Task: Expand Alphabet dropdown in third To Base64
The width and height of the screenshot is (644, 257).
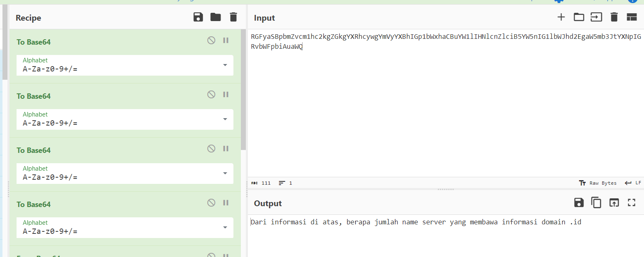Action: point(225,174)
